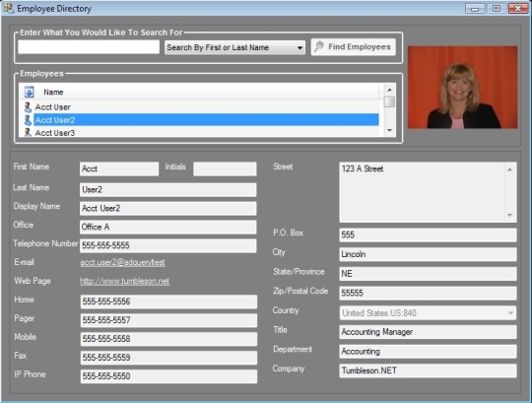The height and width of the screenshot is (403, 532).
Task: Click the search text input field
Action: tap(89, 47)
